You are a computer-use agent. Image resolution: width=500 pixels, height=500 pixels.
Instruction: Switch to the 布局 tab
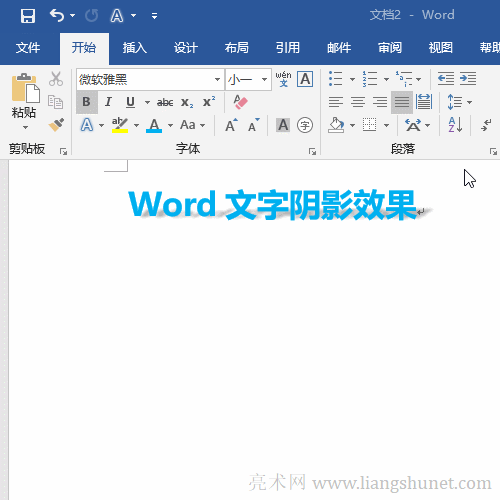coord(237,48)
